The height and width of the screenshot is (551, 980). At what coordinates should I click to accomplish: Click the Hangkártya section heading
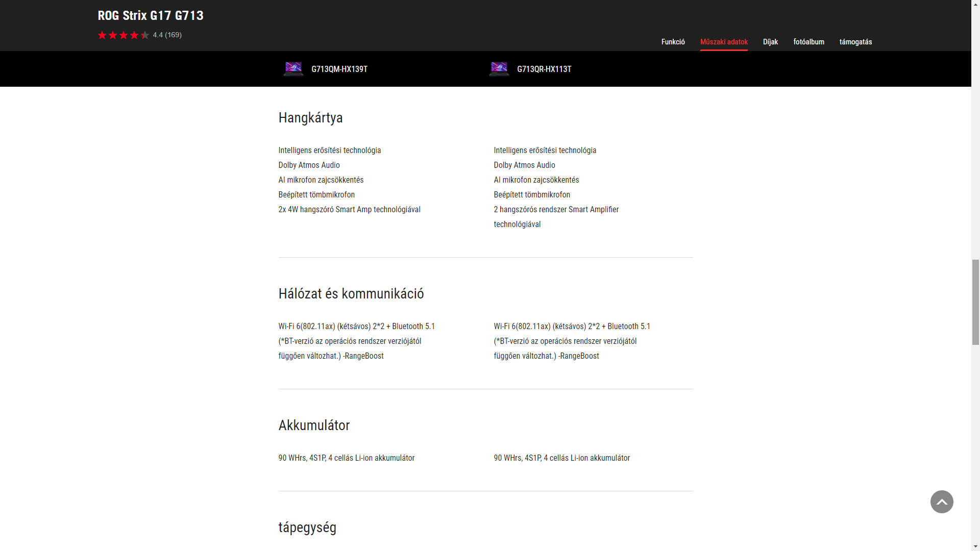[310, 118]
